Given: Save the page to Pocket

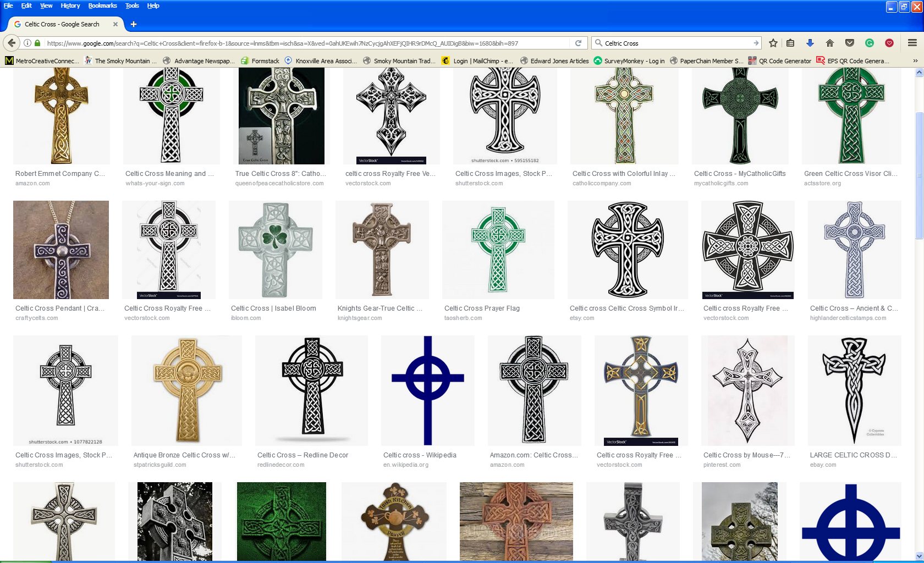Looking at the screenshot, I should [850, 43].
